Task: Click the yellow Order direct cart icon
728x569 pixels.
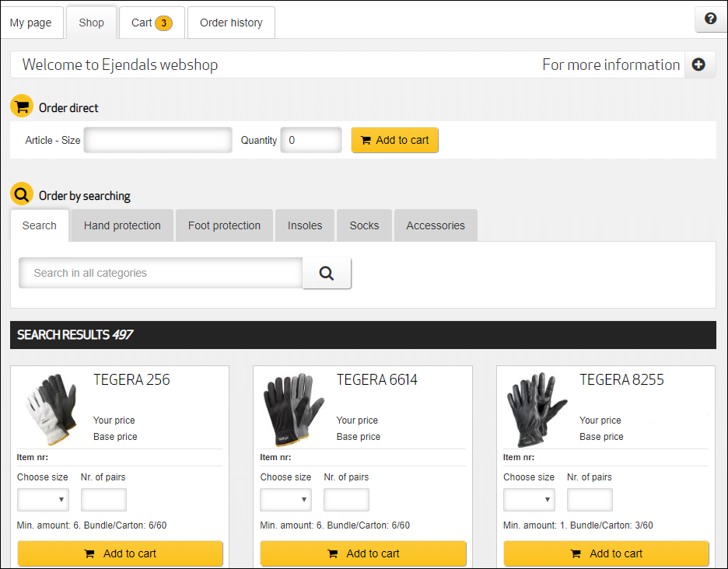Action: (22, 107)
